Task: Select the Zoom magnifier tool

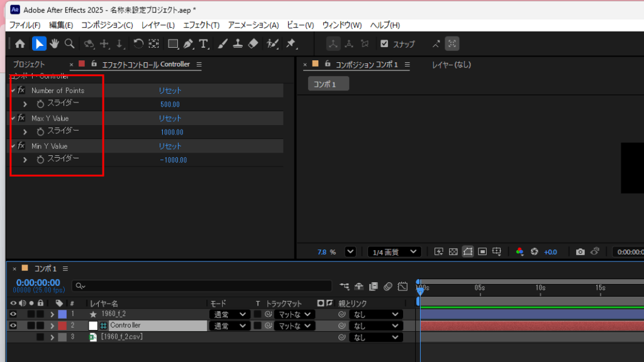Action: (x=70, y=43)
